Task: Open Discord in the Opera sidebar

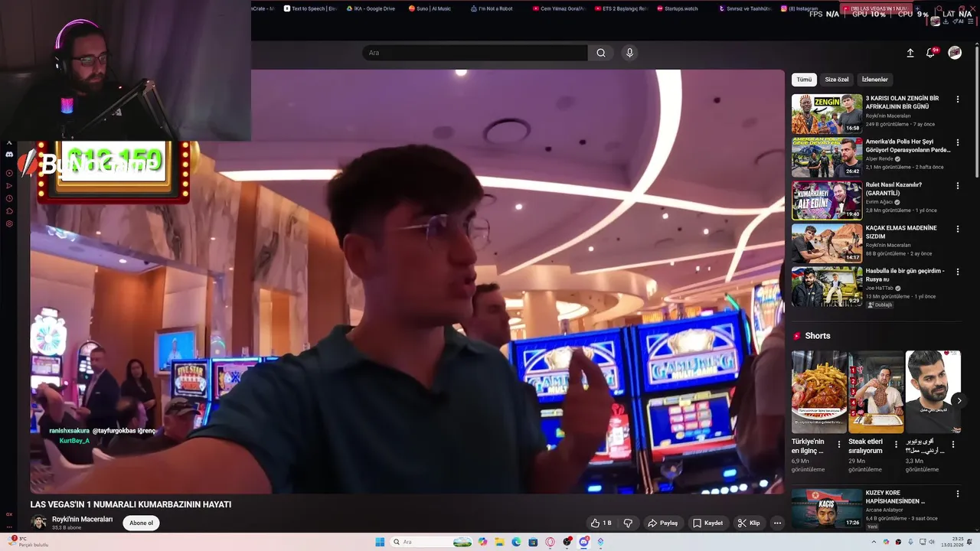Action: point(9,155)
